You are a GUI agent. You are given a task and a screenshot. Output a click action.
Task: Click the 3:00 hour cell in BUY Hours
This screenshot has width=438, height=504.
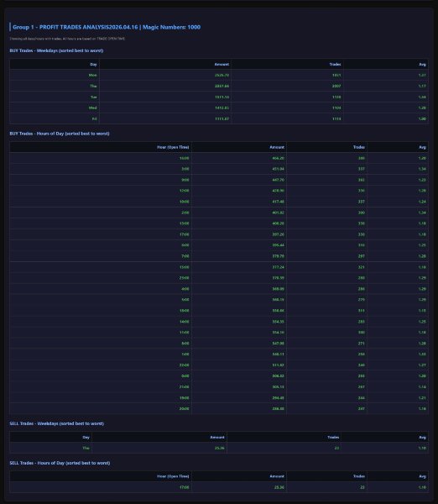101,169
